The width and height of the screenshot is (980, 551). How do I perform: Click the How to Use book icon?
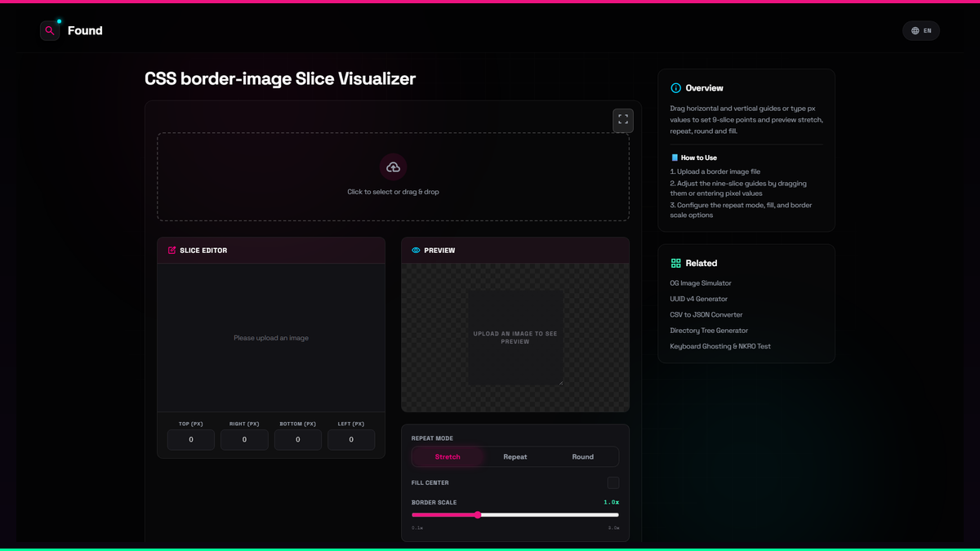675,158
